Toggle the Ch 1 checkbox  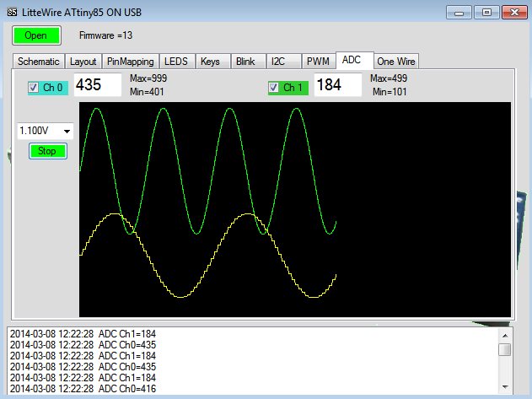tap(274, 88)
